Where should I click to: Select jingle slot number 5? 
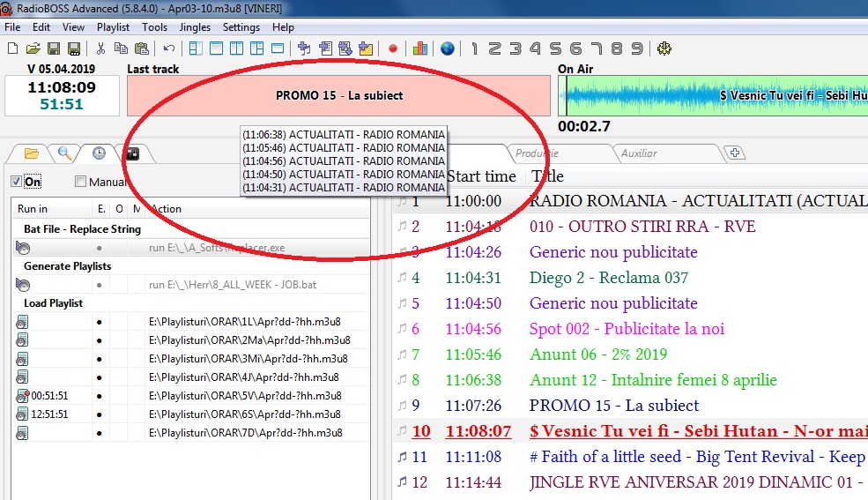click(x=555, y=49)
